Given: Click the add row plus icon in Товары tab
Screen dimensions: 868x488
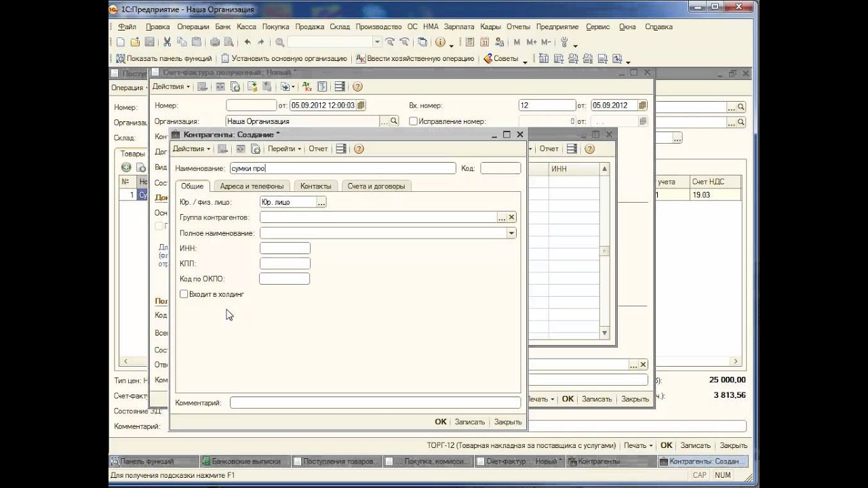Looking at the screenshot, I should 126,167.
